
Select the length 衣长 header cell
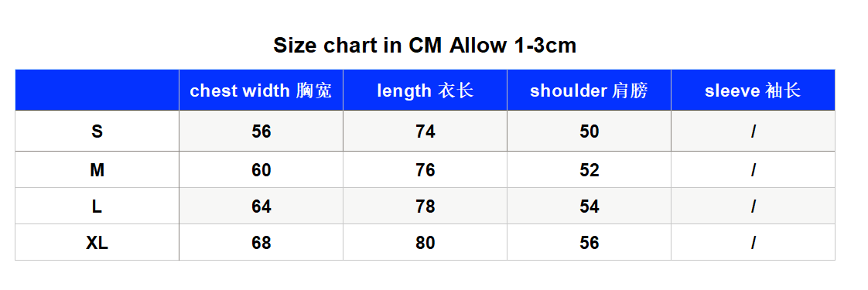coord(425,90)
